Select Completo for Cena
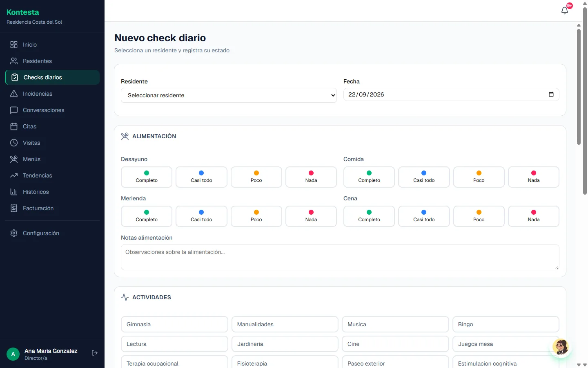 tap(369, 216)
